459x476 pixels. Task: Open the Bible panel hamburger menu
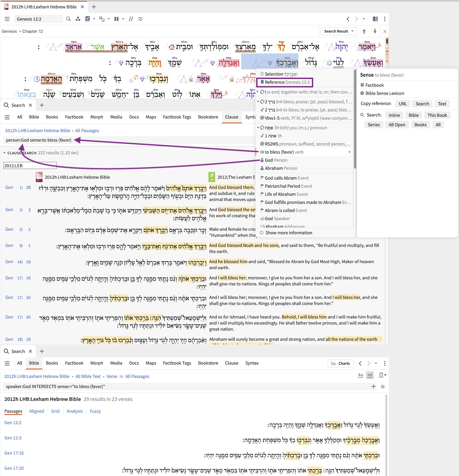(x=7, y=19)
